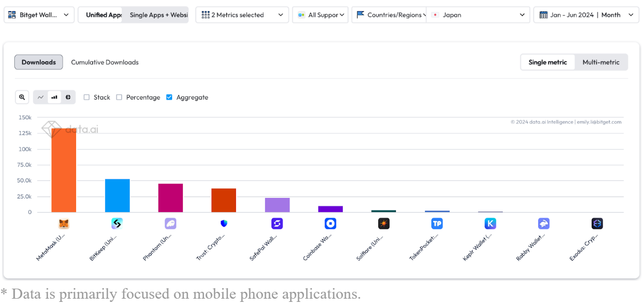Click the Coinbase Wallet app icon
The image size is (644, 304).
tap(331, 224)
